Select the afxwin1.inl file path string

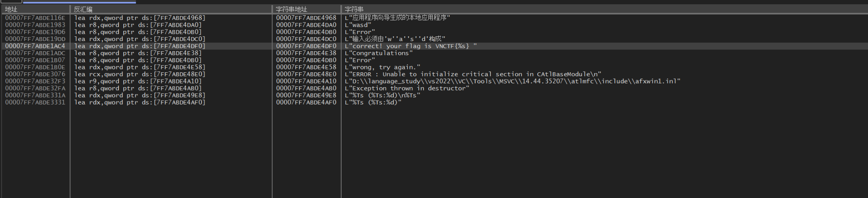[x=512, y=81]
